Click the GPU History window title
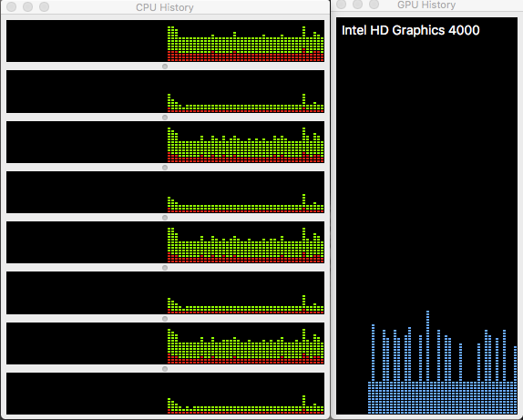 426,5
